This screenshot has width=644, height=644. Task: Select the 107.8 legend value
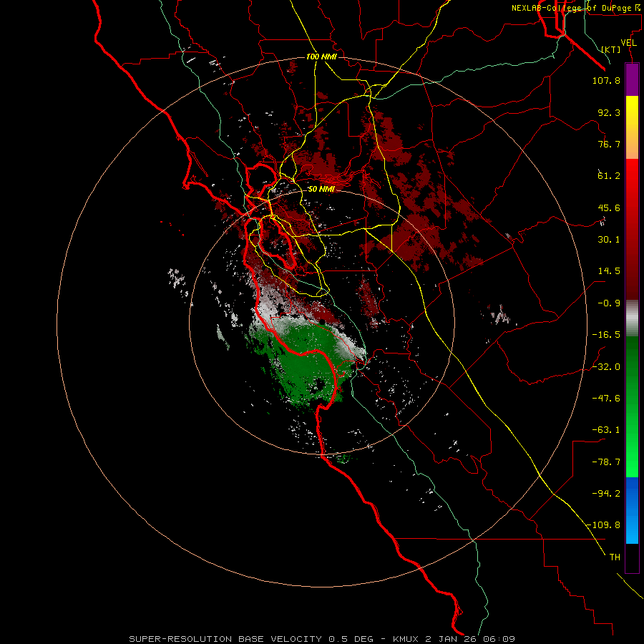tap(606, 80)
